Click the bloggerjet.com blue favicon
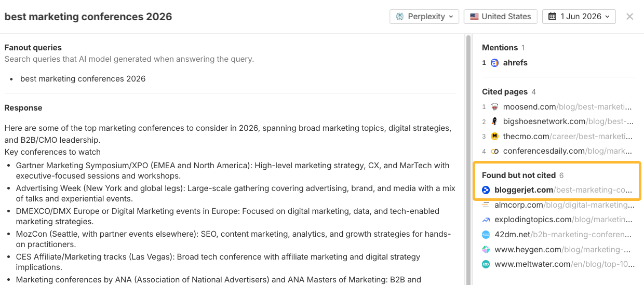This screenshot has height=285, width=644. click(x=486, y=190)
